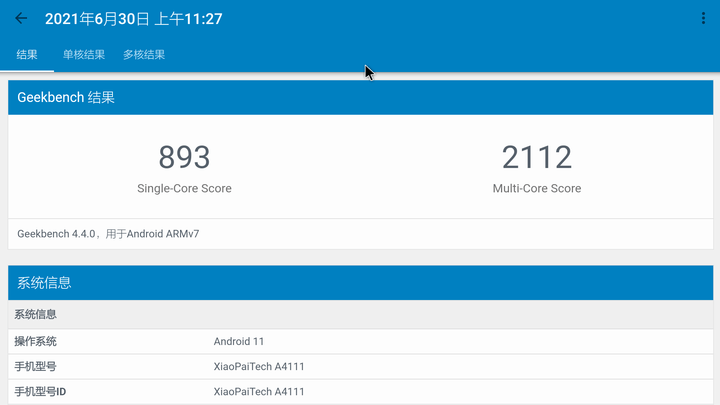Click the 手机型号 XiaoPaiTech A4111 value

click(259, 366)
